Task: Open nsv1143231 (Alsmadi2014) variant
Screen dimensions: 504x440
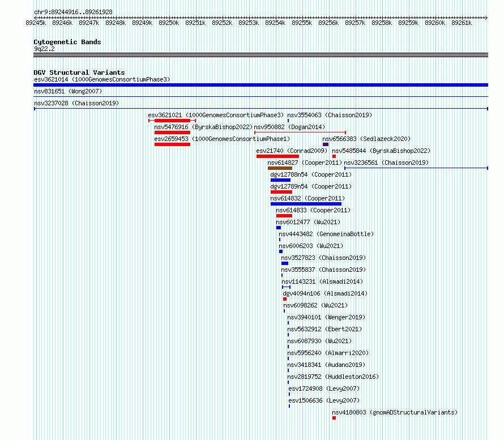Action: tap(322, 281)
